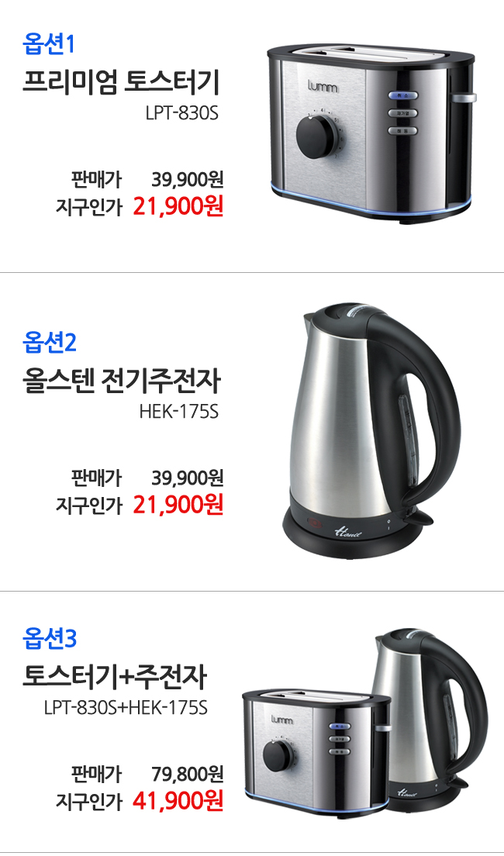Click the HEK-175S model number text
The width and height of the screenshot is (504, 856).
pyautogui.click(x=179, y=412)
